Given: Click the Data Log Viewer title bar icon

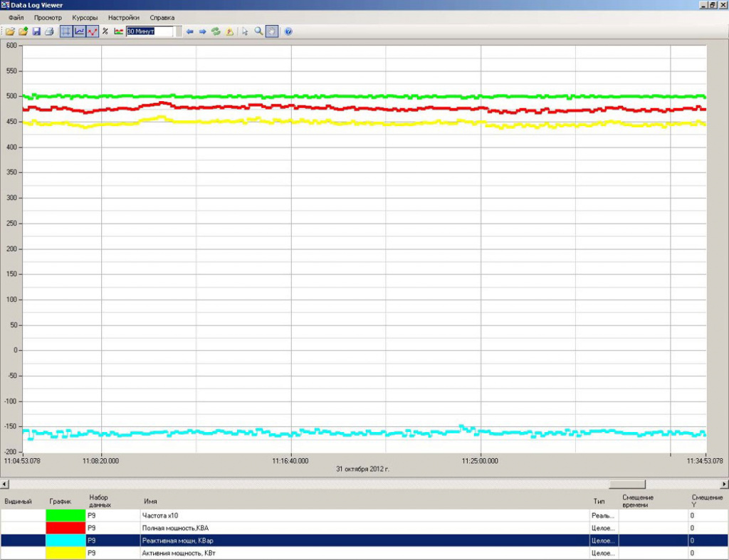Looking at the screenshot, I should (5, 5).
